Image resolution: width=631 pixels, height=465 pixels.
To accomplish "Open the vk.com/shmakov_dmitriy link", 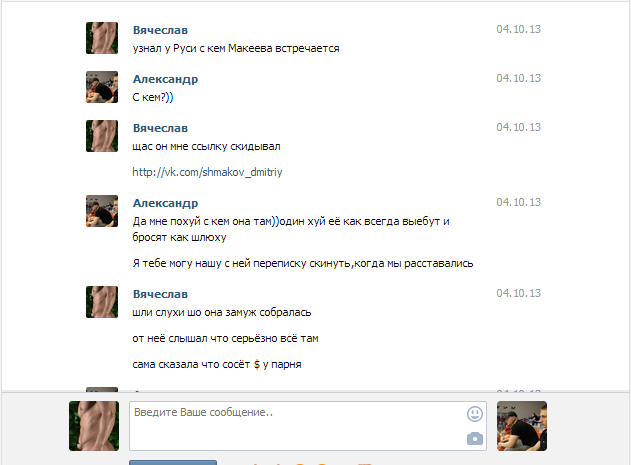I will pos(207,172).
